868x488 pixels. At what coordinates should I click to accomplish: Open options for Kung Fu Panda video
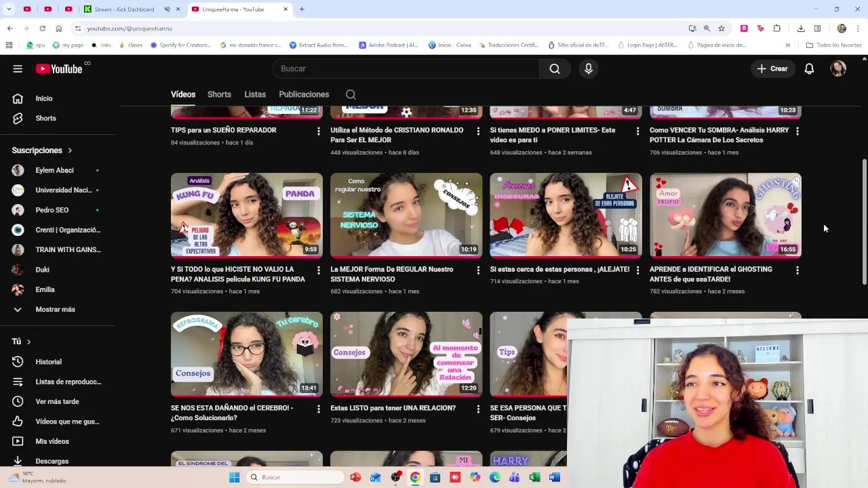319,270
